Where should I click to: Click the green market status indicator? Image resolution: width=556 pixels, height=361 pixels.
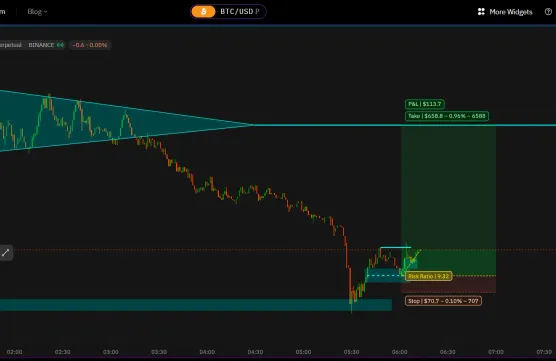point(61,45)
